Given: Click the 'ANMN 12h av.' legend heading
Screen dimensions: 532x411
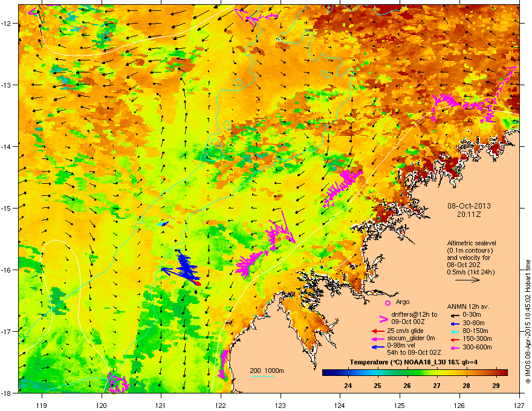Looking at the screenshot, I should click(x=468, y=307).
